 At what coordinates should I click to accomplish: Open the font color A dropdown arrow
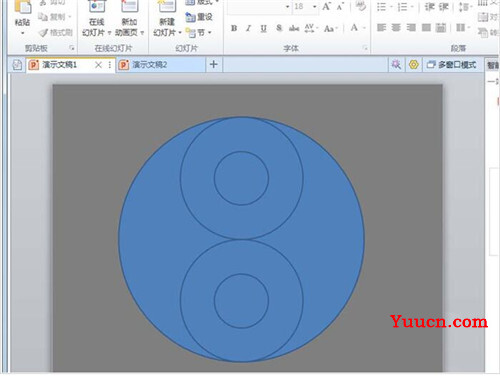click(364, 28)
